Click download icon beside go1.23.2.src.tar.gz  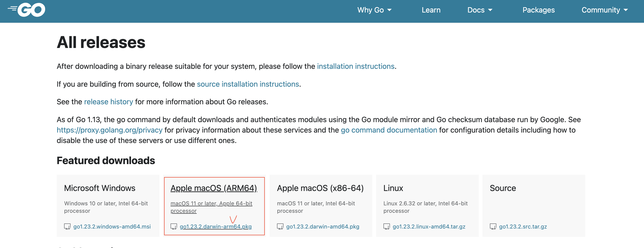[493, 226]
